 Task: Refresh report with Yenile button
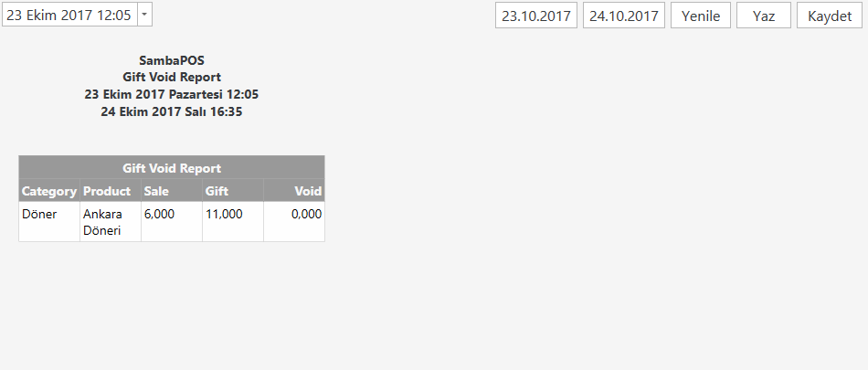tap(700, 16)
